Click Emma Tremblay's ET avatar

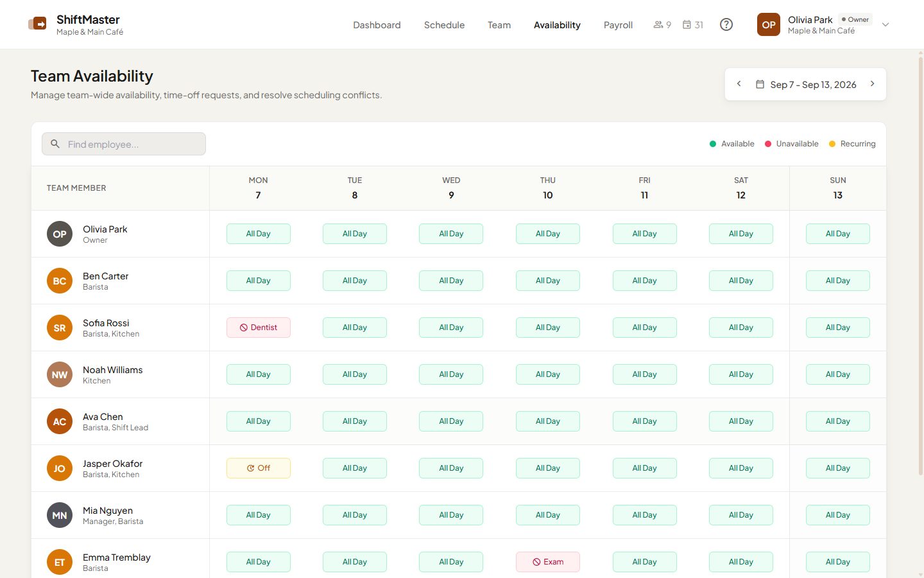[60, 562]
